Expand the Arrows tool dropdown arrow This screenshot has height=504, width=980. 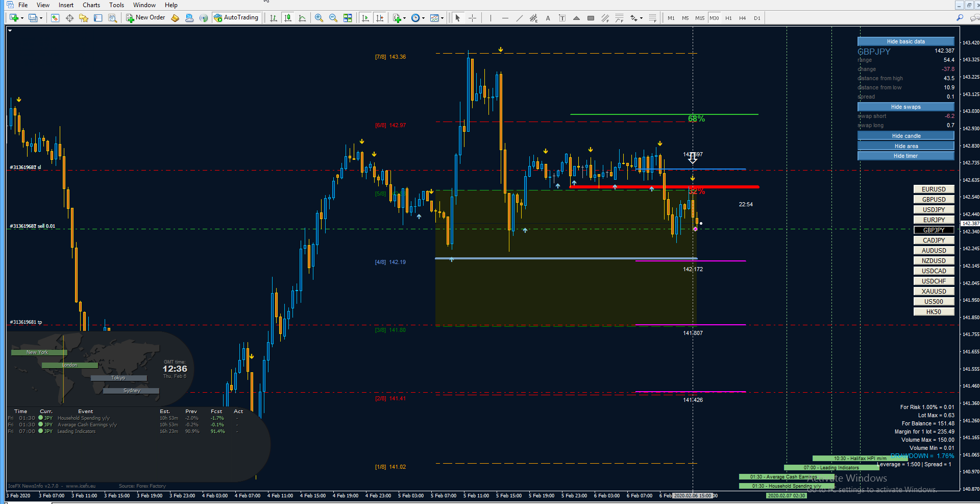[x=641, y=18]
